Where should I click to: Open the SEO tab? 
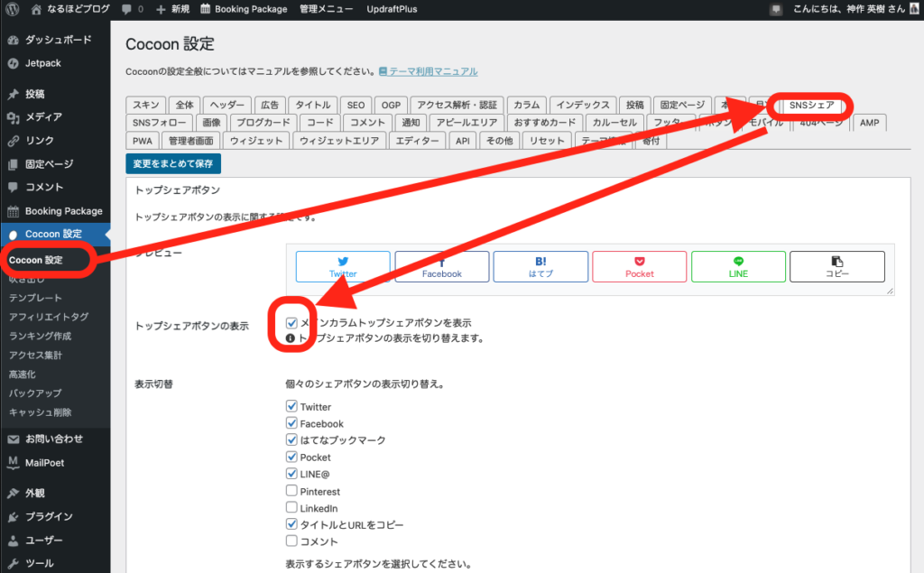point(356,105)
